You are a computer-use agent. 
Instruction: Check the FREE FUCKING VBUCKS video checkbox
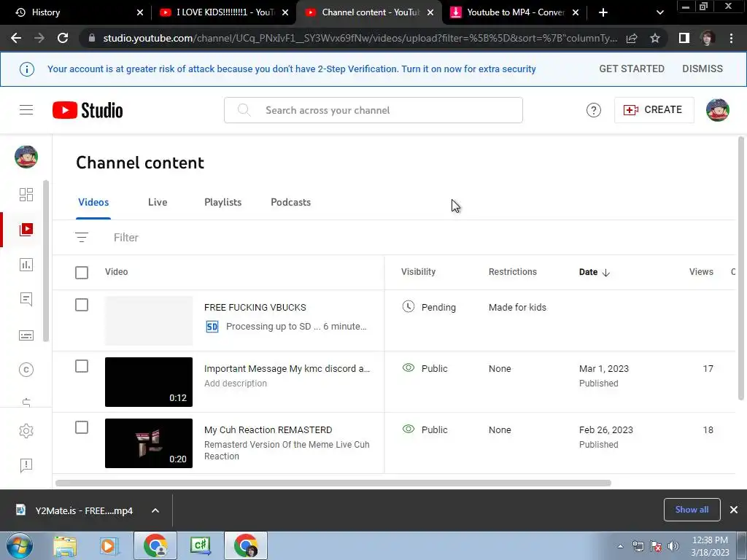click(x=82, y=305)
